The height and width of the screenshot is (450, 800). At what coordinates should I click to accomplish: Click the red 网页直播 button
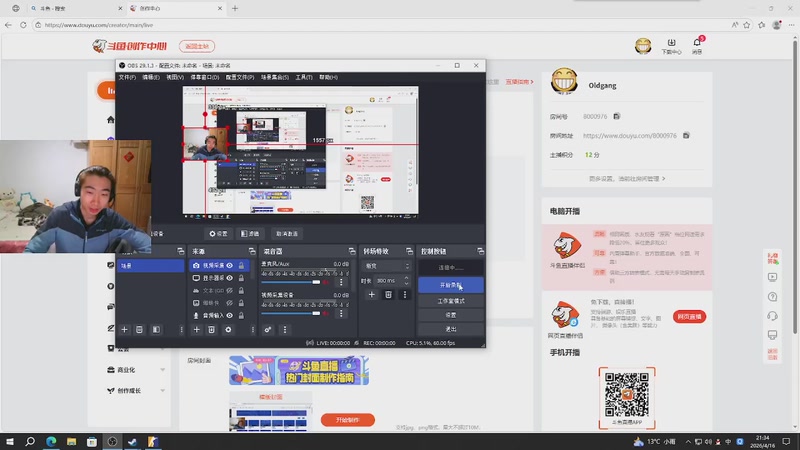(689, 317)
